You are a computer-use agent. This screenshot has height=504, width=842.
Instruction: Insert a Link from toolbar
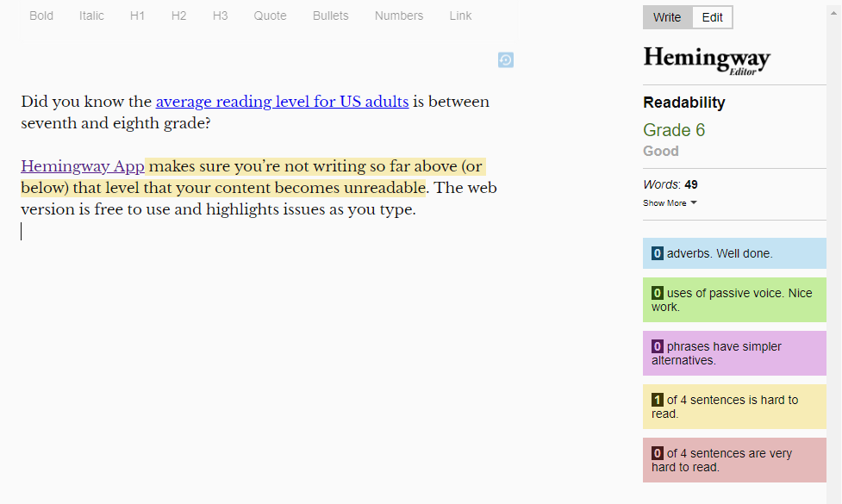coord(461,16)
